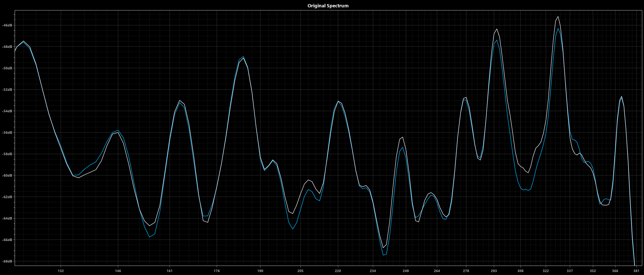
Task: Click the 190 frequency axis label
Action: point(260,271)
